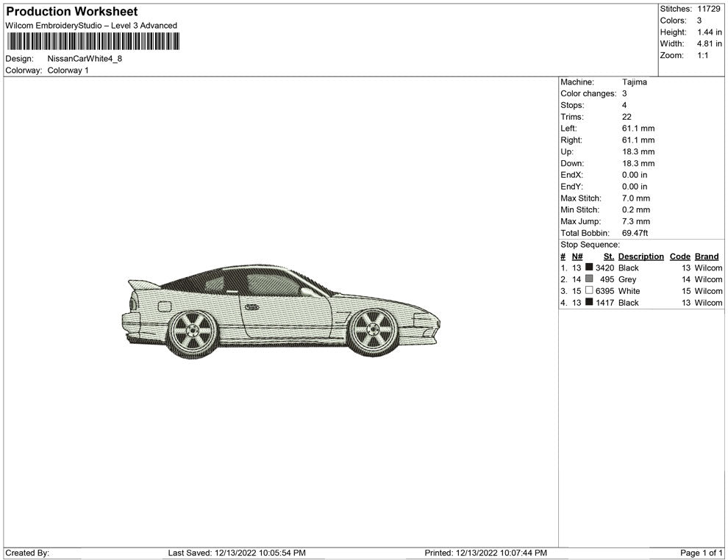
Task: Click the 'Stop Sequence:' heading
Action: (590, 245)
